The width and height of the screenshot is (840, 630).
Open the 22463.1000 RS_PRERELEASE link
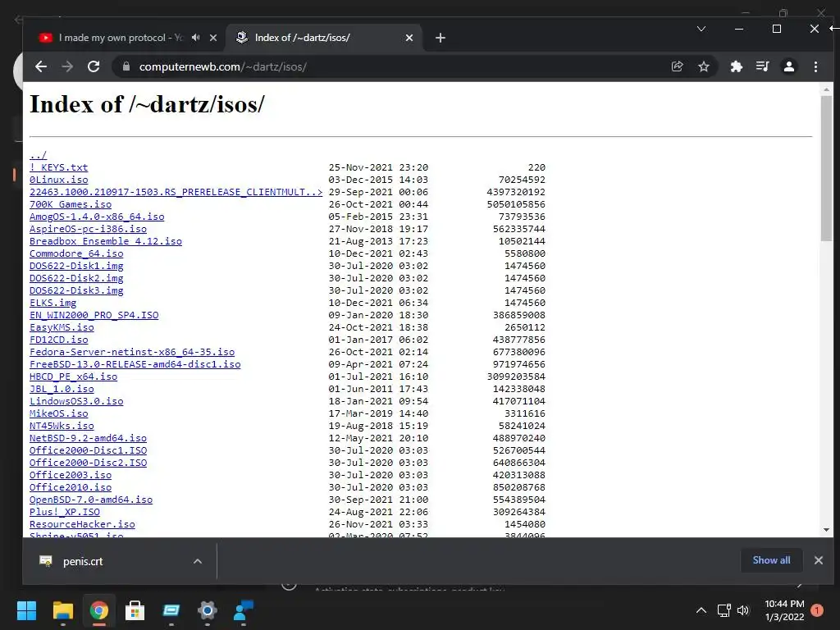coord(176,192)
